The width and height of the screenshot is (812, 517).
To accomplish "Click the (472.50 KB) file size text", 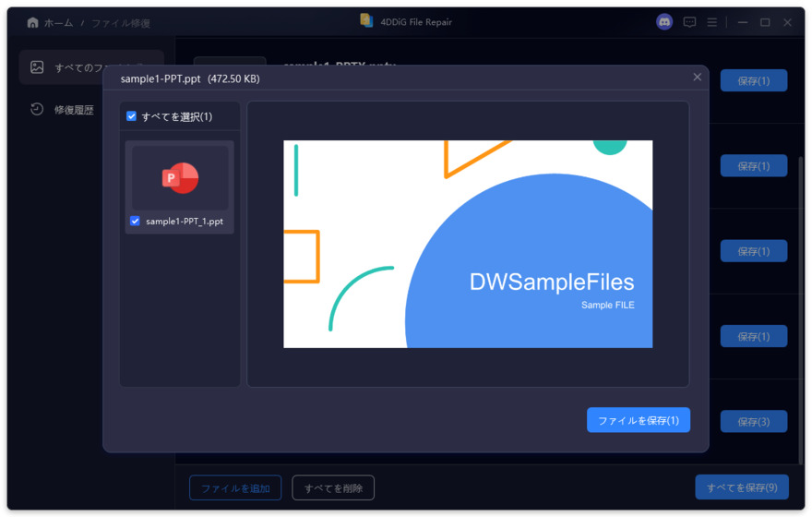I will tap(233, 78).
